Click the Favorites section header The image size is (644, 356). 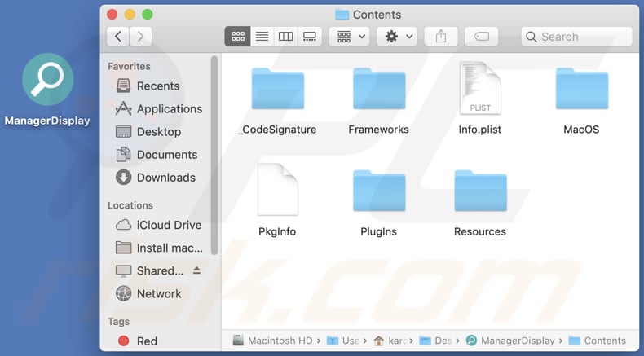click(129, 66)
